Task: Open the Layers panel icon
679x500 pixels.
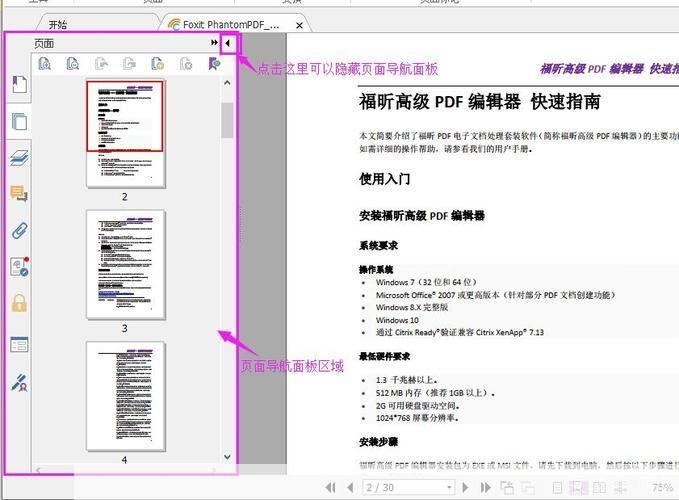Action: (19, 158)
